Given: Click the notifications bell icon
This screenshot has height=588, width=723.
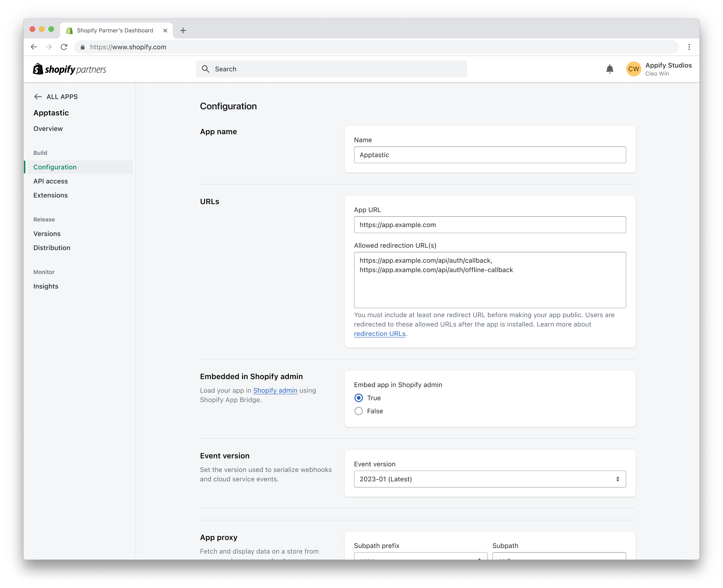Looking at the screenshot, I should (x=609, y=69).
